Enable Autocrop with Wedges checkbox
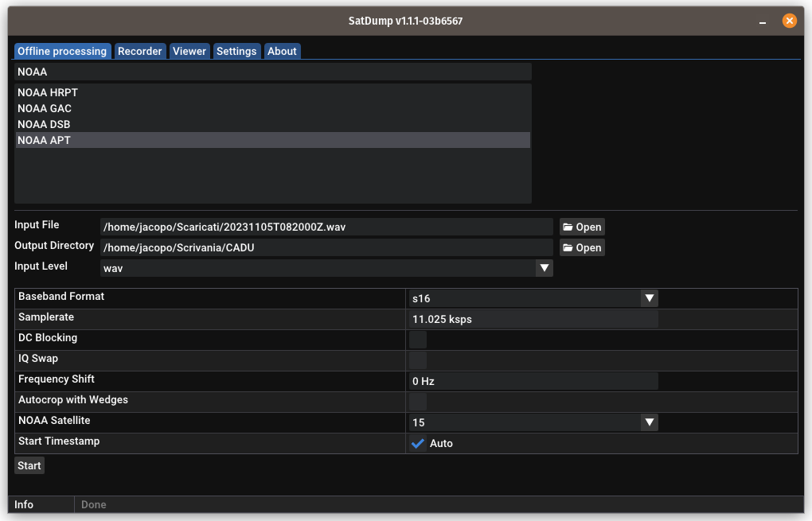 click(x=418, y=402)
